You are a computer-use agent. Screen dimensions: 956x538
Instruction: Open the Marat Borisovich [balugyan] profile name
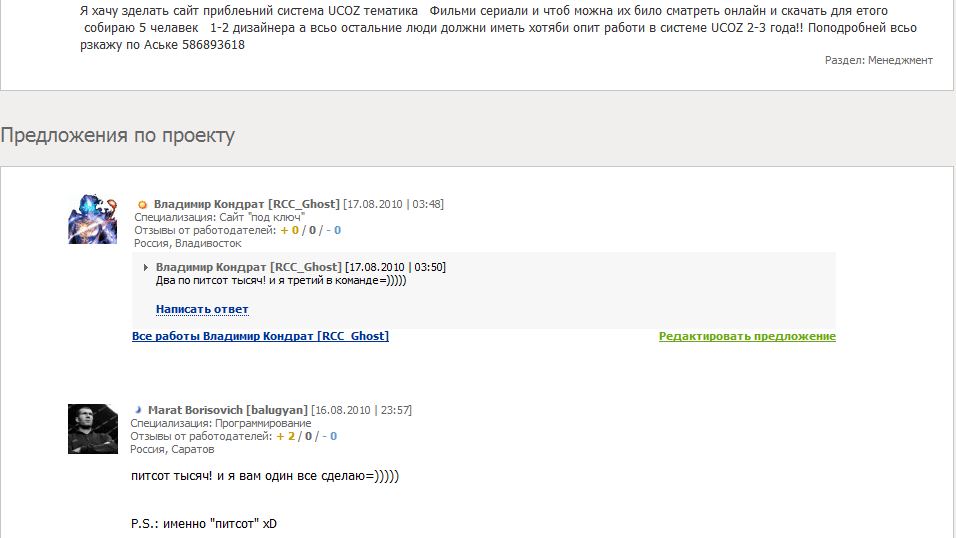coord(228,410)
